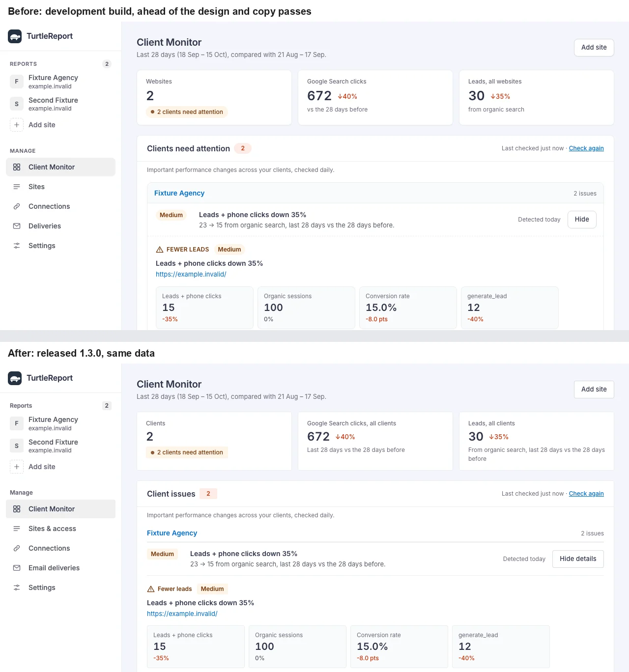The image size is (629, 672).
Task: Click Check again link in Client issues card
Action: point(586,494)
